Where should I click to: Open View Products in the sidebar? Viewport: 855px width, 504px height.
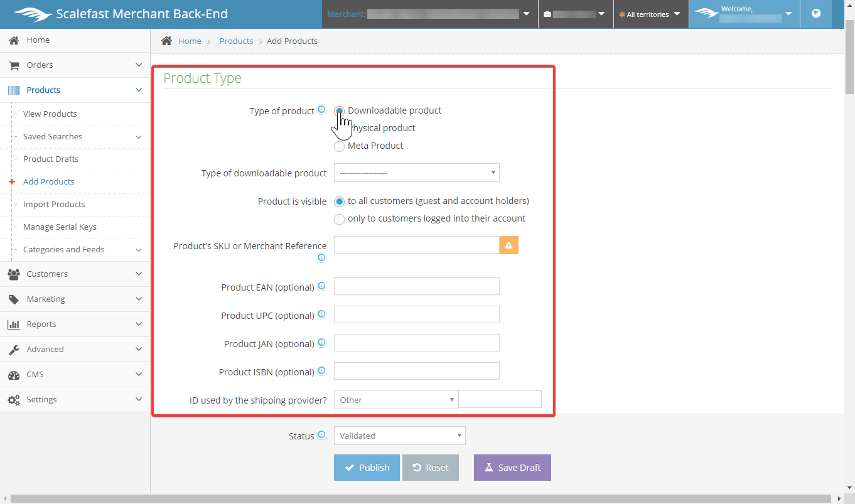point(50,114)
